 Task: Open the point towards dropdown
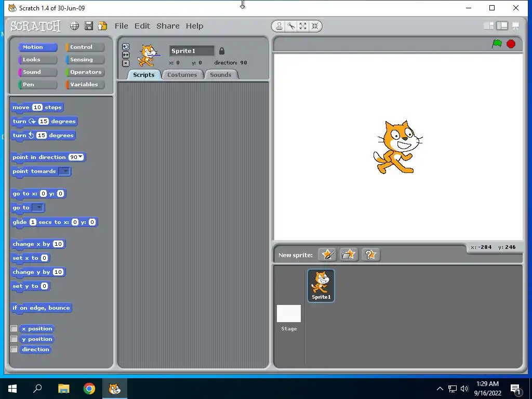click(64, 171)
